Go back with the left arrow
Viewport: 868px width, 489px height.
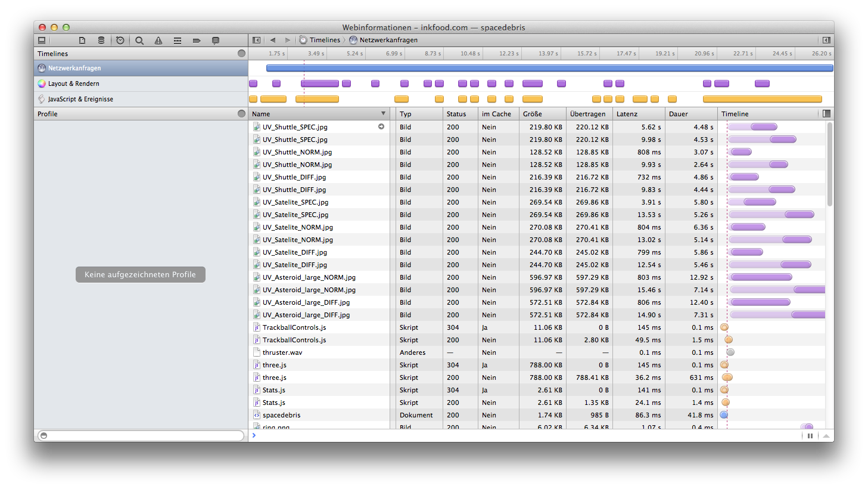point(273,40)
